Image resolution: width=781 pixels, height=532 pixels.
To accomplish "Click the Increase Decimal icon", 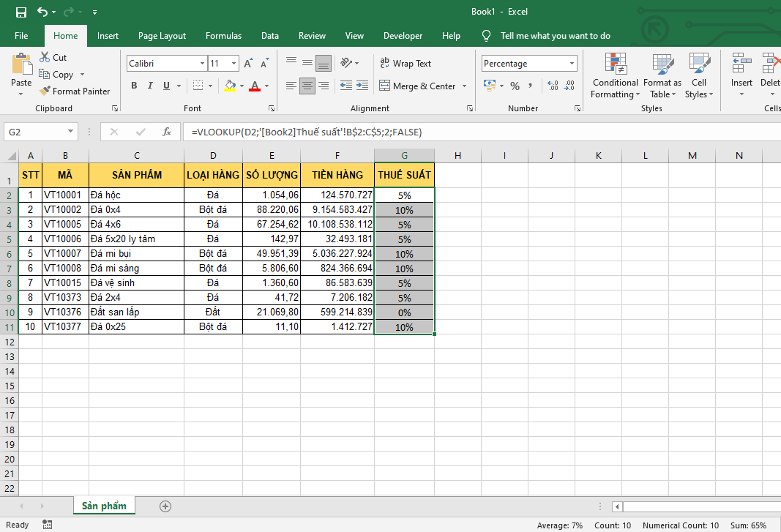I will (x=551, y=86).
